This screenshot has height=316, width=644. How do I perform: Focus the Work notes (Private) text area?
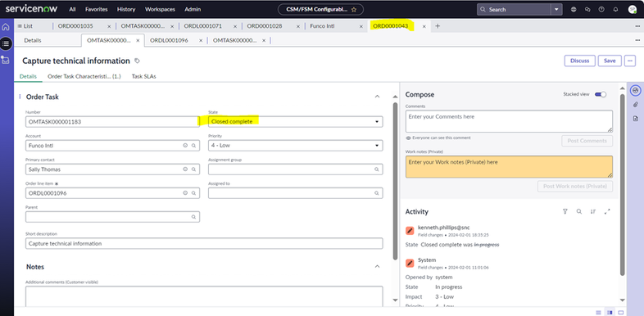[x=509, y=167]
